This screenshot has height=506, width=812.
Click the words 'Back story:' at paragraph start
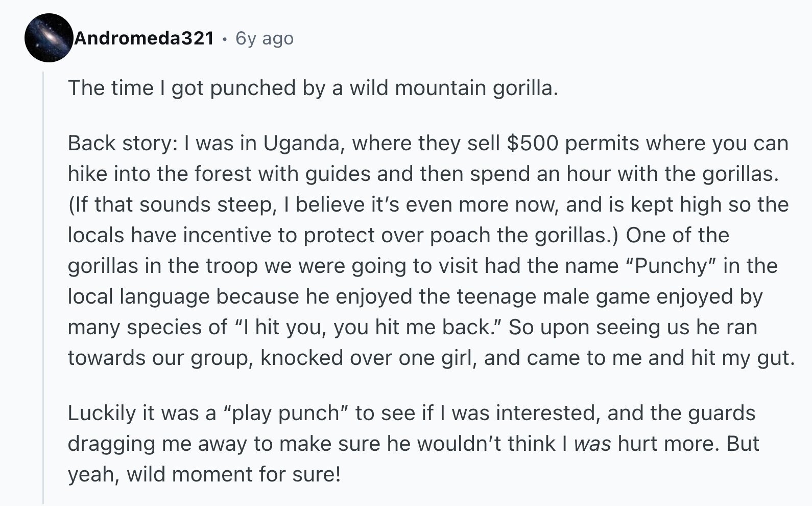pos(123,144)
